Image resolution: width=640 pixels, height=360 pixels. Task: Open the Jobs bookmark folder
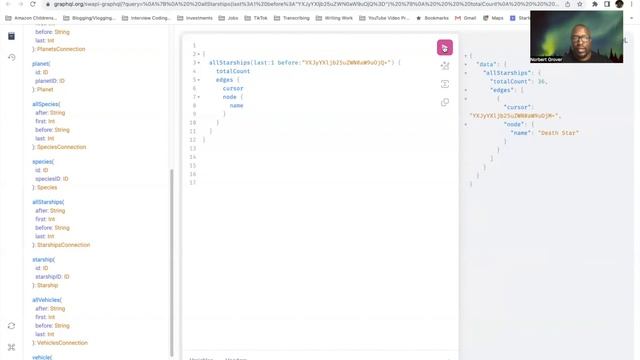[229, 18]
